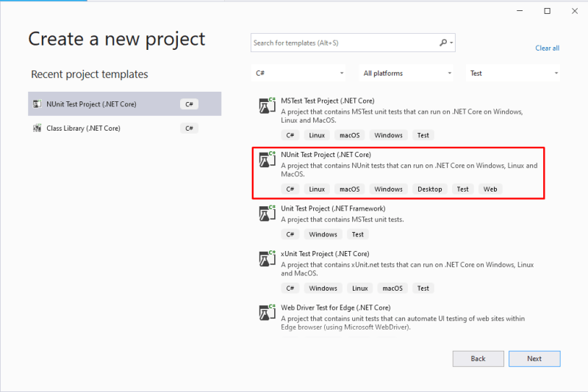588x392 pixels.
Task: Open the Test project type dropdown
Action: coord(513,73)
